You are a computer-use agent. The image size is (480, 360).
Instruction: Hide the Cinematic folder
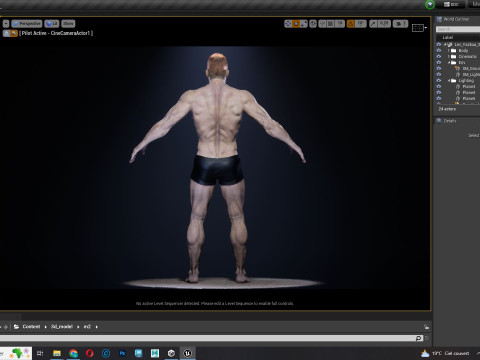[x=439, y=56]
